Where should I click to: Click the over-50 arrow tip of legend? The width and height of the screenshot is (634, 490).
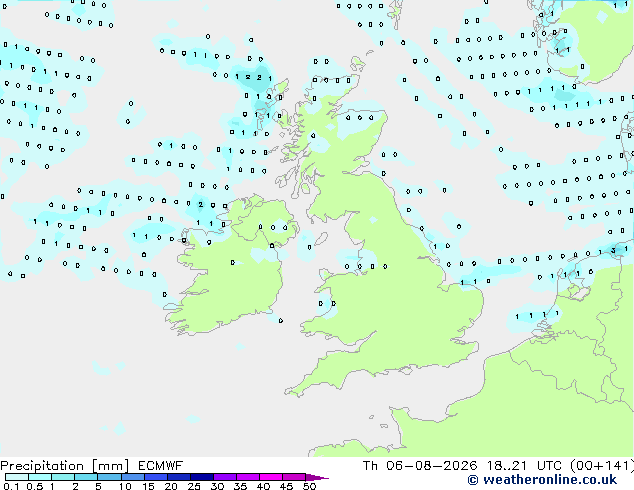point(317,477)
